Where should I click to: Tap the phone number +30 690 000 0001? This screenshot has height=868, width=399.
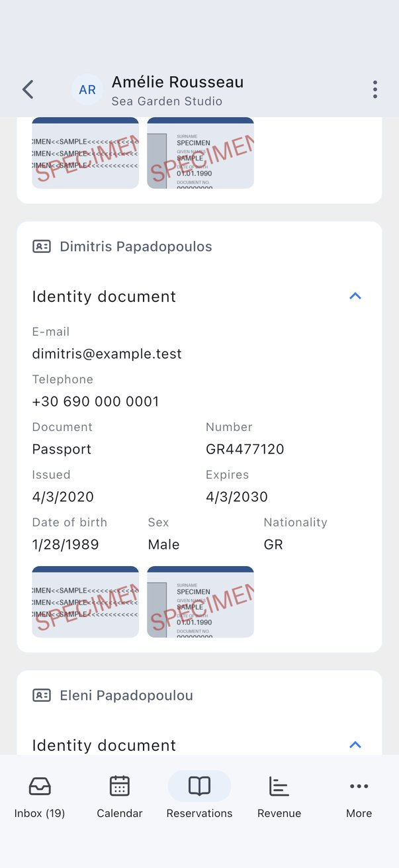(x=96, y=401)
